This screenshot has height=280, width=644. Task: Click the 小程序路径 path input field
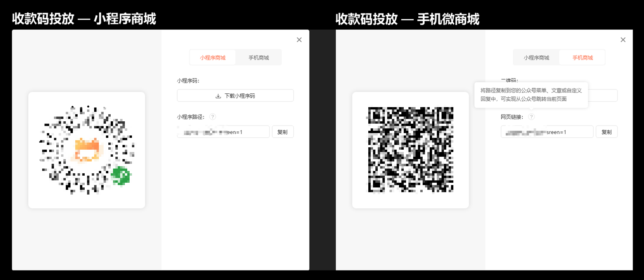223,132
